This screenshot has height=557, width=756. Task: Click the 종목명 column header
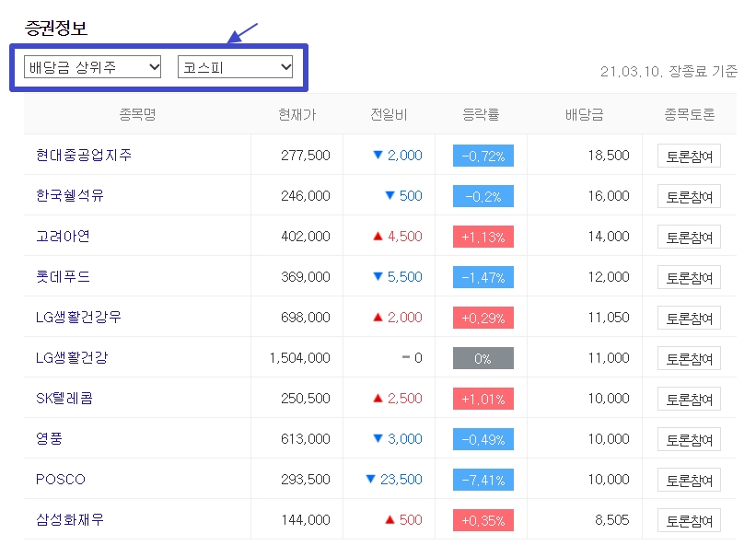(x=137, y=114)
